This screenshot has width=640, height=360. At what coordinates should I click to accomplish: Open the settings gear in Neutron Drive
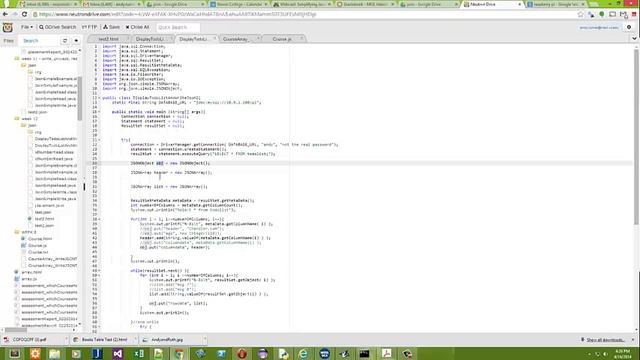pos(629,27)
